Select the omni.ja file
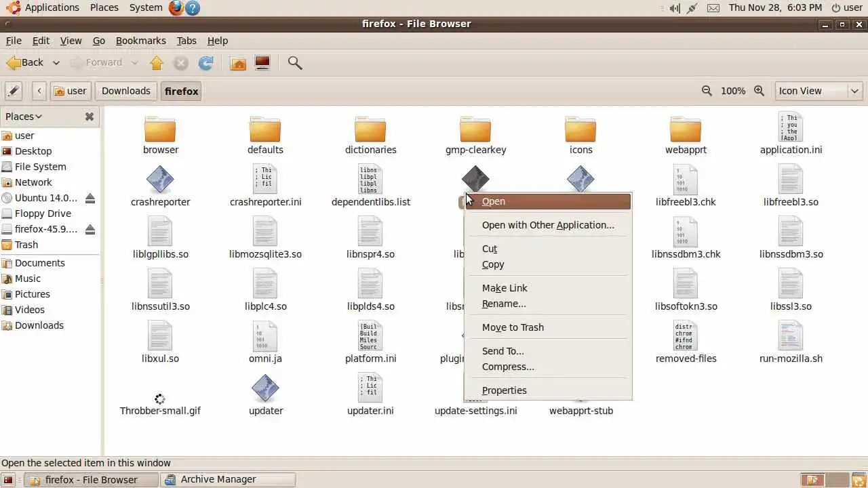 (265, 343)
